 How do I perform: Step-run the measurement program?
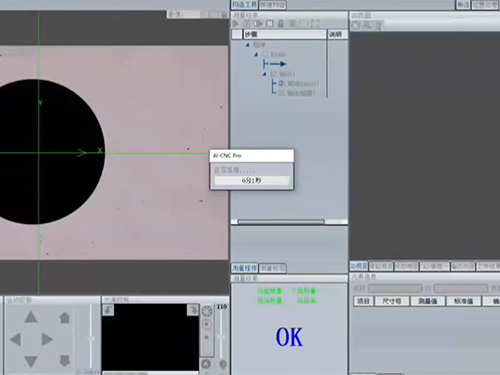tap(258, 23)
